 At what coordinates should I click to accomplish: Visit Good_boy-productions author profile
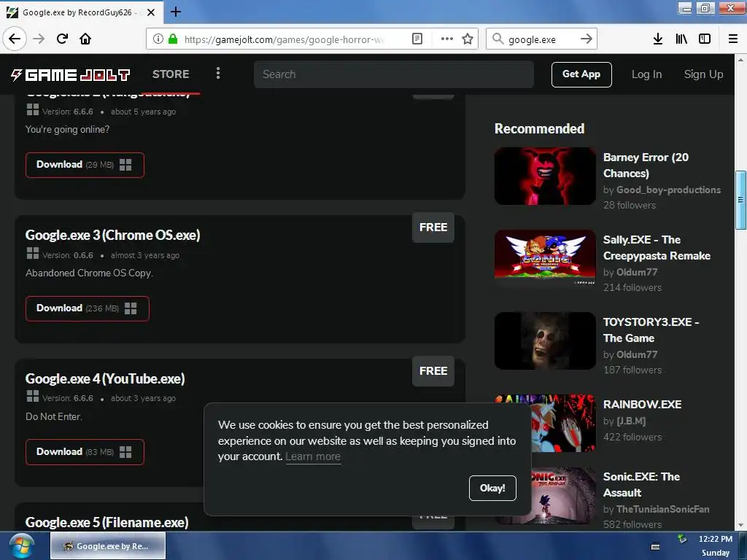tap(668, 190)
